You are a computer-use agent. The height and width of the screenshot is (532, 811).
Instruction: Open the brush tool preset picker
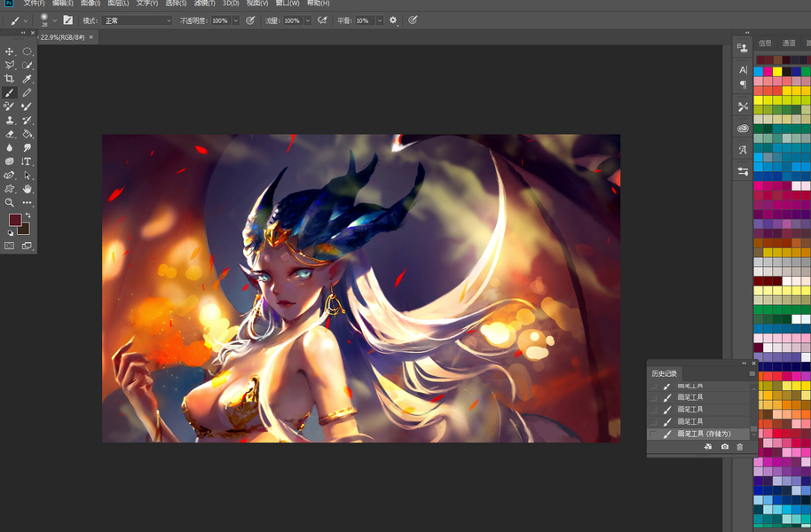(19, 20)
